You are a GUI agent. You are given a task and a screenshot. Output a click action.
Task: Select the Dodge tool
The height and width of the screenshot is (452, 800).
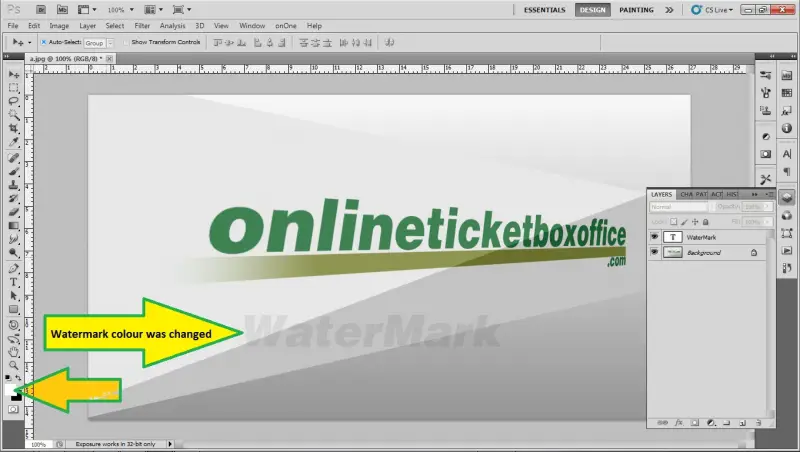coord(14,253)
